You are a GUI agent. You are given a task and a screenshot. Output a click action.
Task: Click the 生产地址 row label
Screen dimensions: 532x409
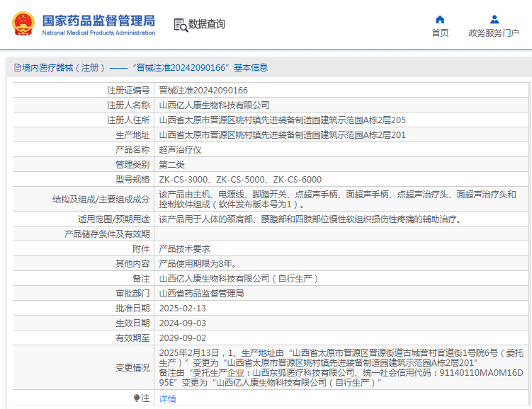132,135
